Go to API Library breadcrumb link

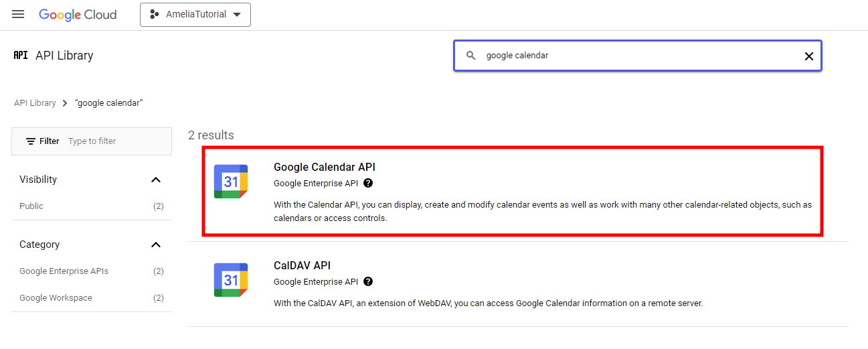coord(35,103)
